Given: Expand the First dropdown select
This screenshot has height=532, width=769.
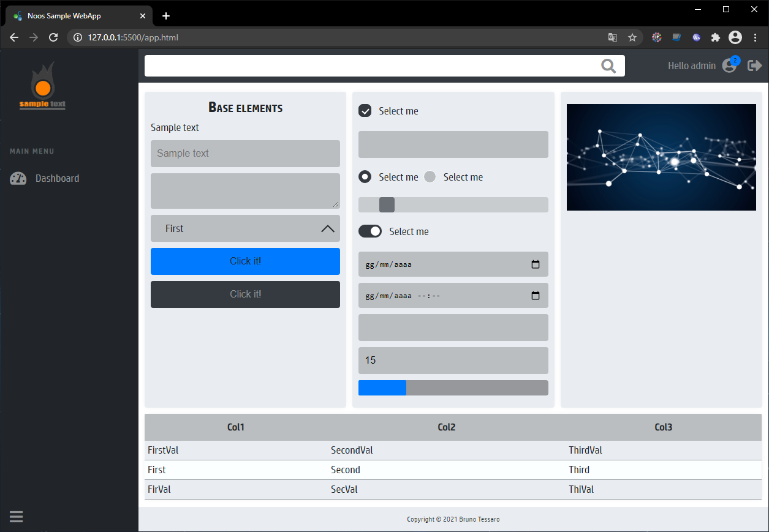Looking at the screenshot, I should tap(245, 228).
